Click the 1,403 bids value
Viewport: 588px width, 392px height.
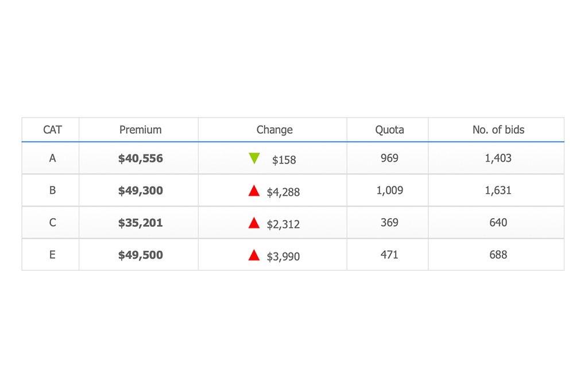(x=498, y=158)
